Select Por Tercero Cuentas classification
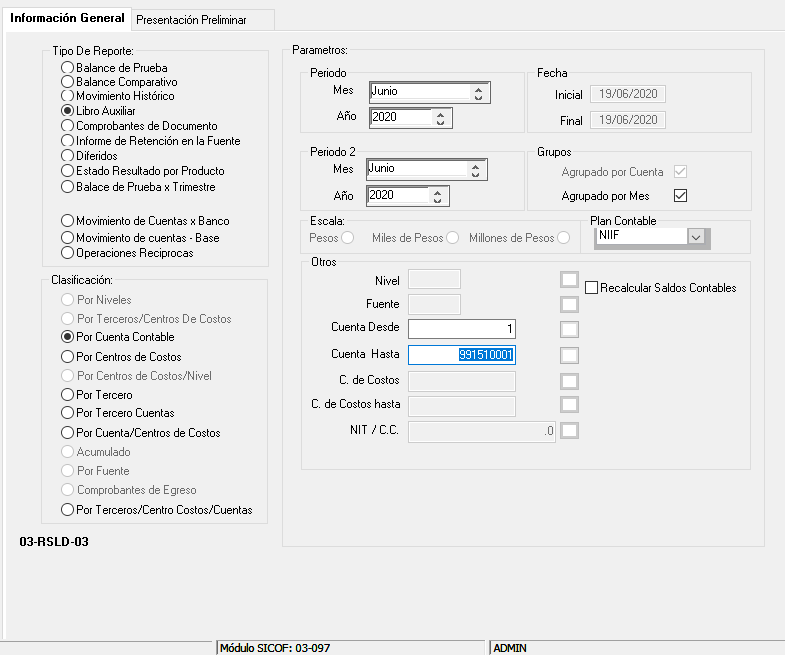785x655 pixels. (x=68, y=413)
